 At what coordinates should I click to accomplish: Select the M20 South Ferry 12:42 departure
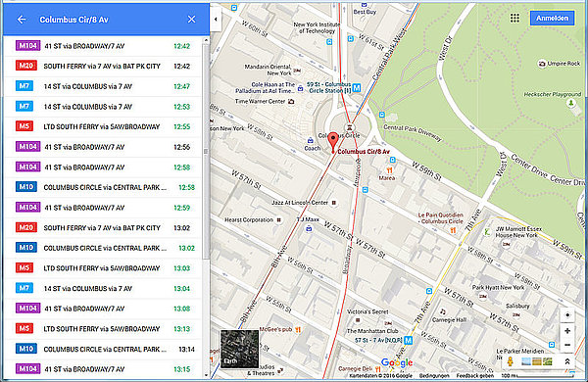[103, 66]
